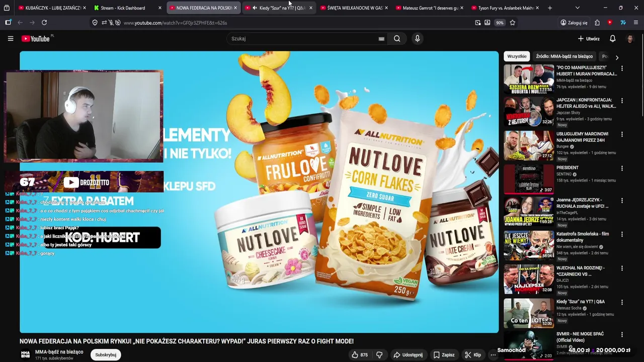Image resolution: width=644 pixels, height=362 pixels.
Task: Open the SVMIR - NIE MOGĘ SPAĆ title
Action: (580, 337)
